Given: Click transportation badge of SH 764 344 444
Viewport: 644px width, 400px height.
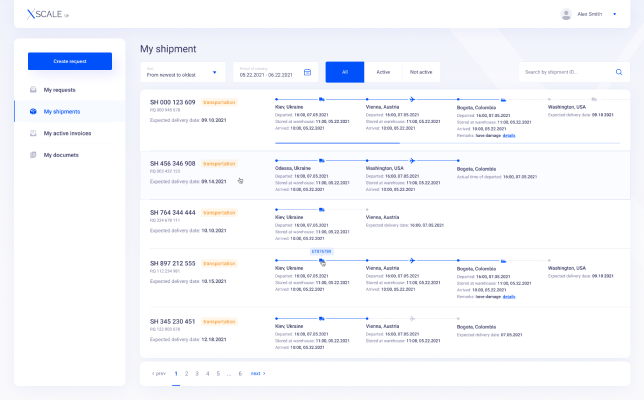Looking at the screenshot, I should (x=219, y=213).
